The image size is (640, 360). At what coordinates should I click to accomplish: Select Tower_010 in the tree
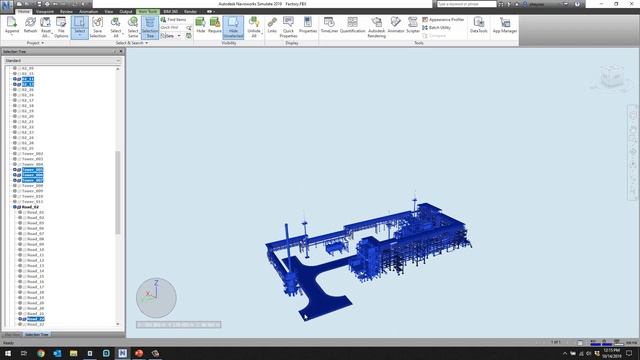tap(32, 196)
